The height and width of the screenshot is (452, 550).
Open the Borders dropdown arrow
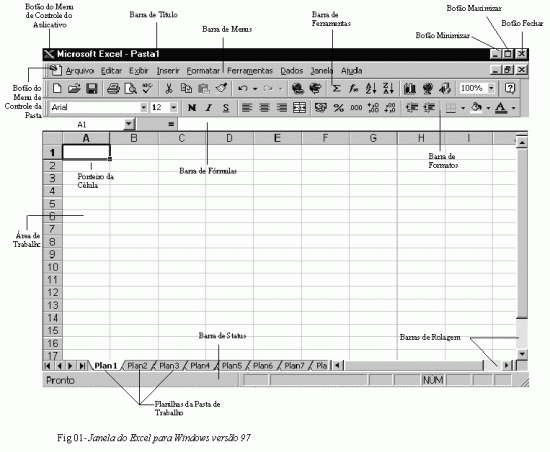[x=463, y=108]
